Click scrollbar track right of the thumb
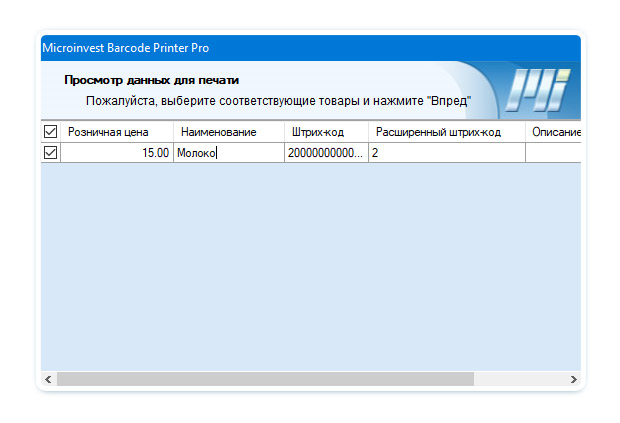This screenshot has height=423, width=620. pos(518,380)
